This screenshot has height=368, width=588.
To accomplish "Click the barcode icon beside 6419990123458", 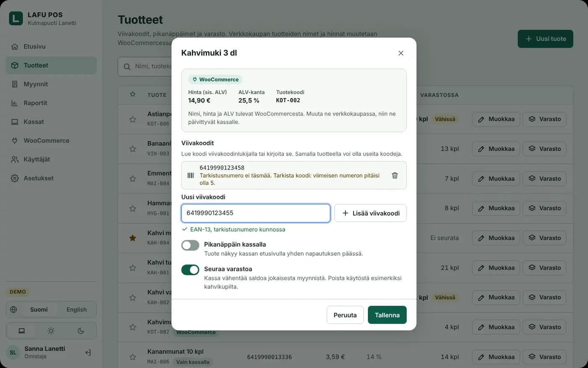I will tap(191, 175).
